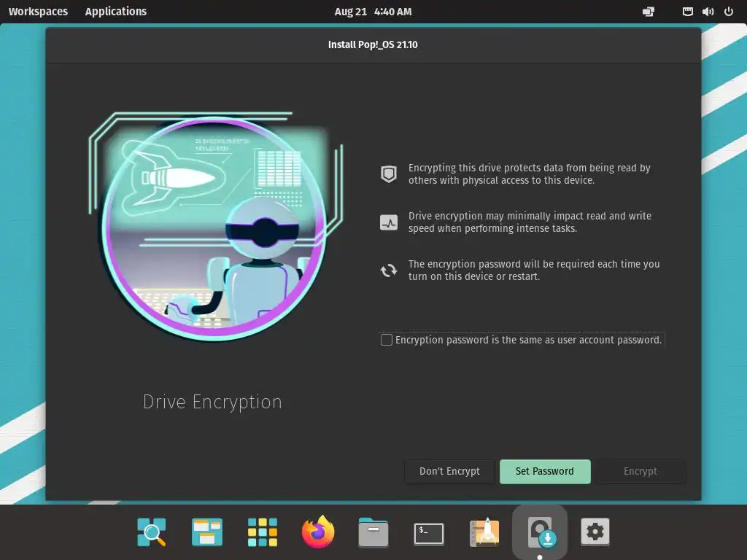Image resolution: width=747 pixels, height=560 pixels.
Task: Open the Applications menu
Action: click(x=116, y=12)
